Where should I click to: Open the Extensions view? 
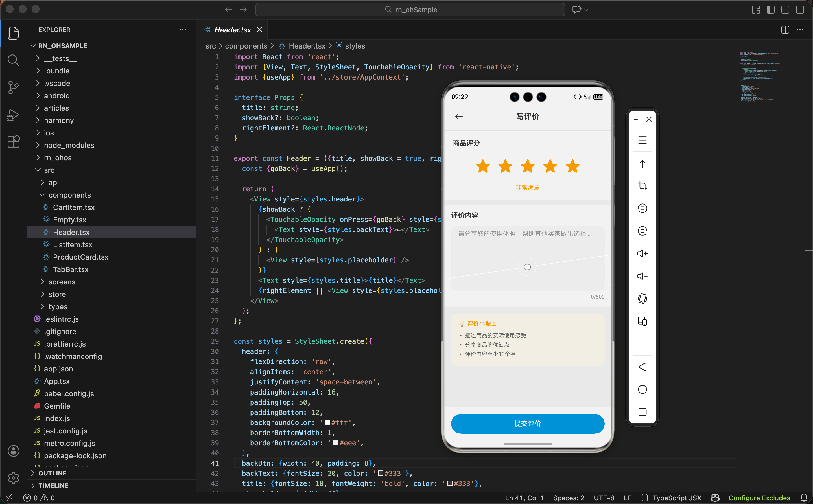point(13,142)
